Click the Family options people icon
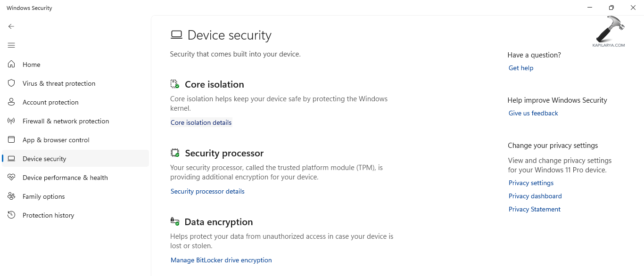The image size is (644, 276). click(11, 196)
